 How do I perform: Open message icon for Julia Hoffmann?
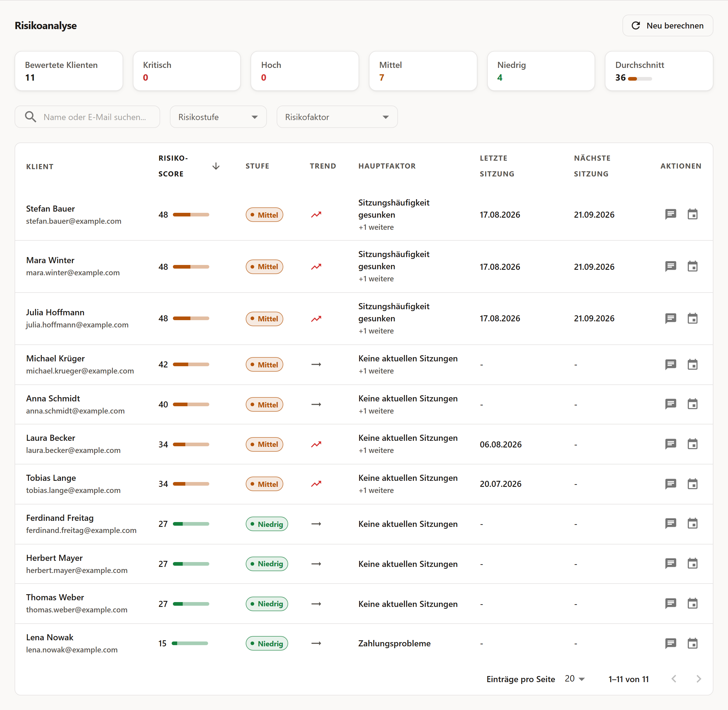[x=671, y=318]
